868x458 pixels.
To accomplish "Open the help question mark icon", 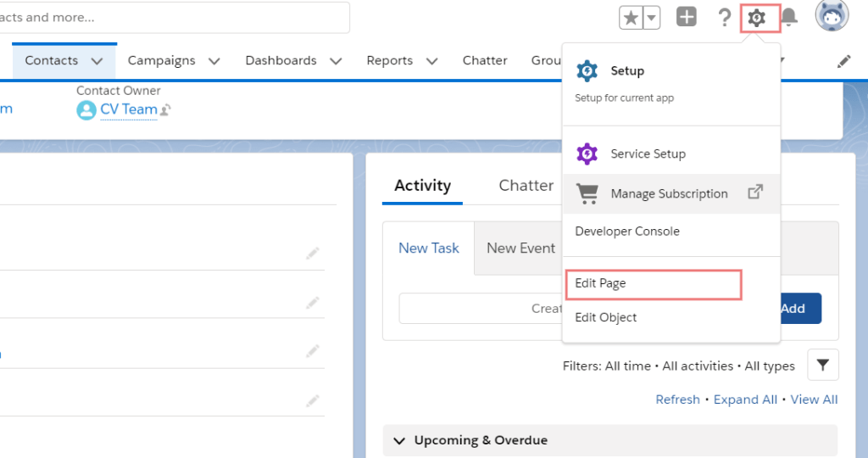I will coord(724,18).
